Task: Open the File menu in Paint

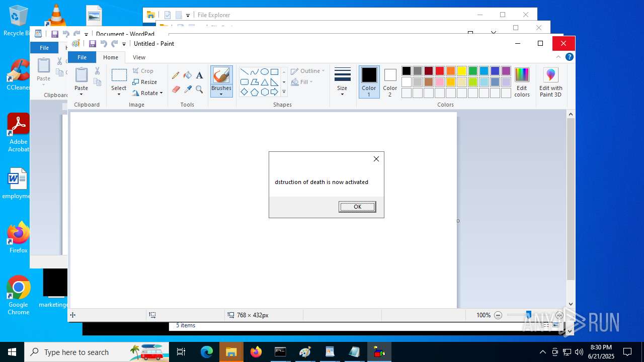Action: point(82,57)
